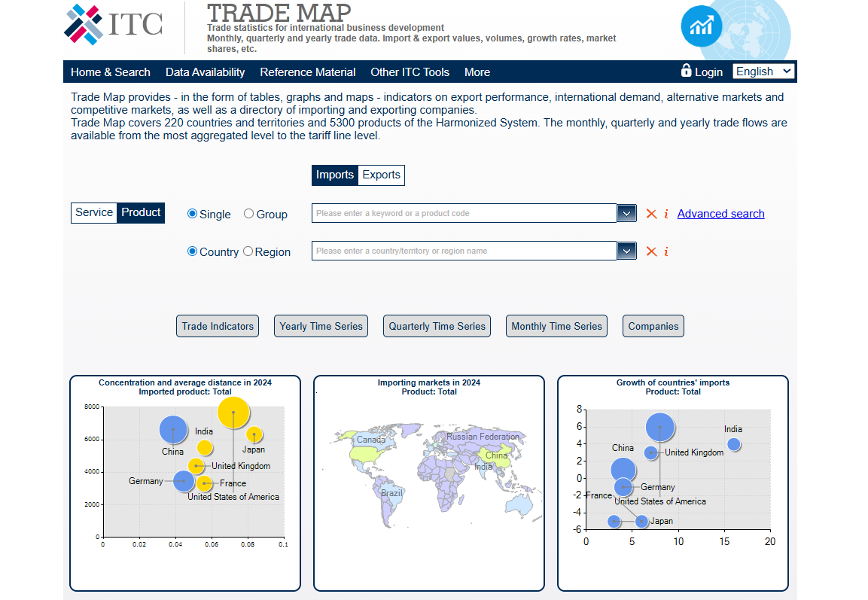This screenshot has width=868, height=600.
Task: Click Trade Indicators button
Action: coord(218,326)
